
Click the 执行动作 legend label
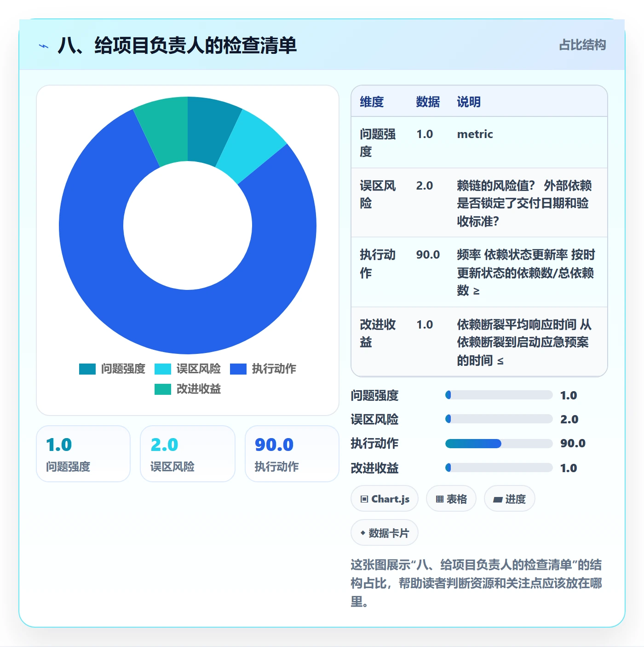click(274, 369)
